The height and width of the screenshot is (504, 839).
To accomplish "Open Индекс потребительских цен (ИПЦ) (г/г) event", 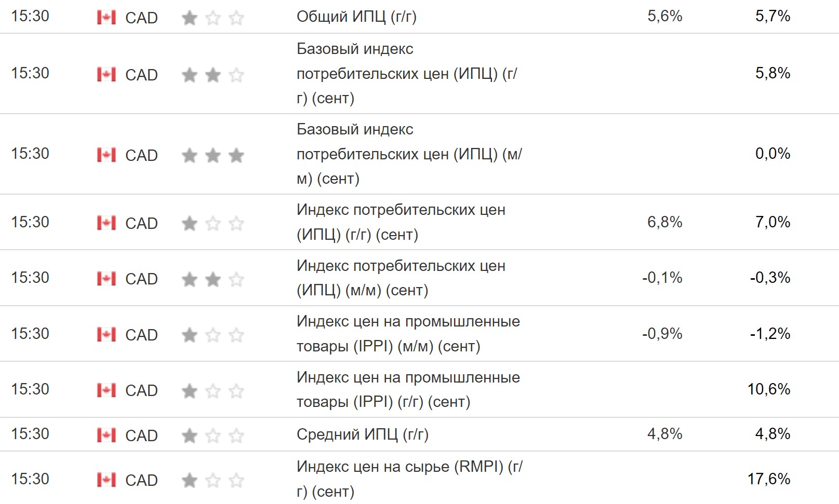I will (401, 222).
